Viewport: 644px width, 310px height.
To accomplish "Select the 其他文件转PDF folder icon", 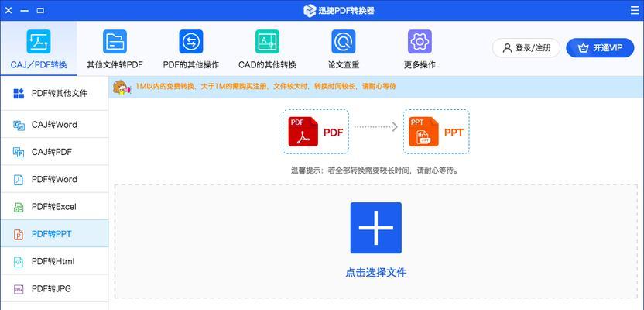I will coord(115,42).
